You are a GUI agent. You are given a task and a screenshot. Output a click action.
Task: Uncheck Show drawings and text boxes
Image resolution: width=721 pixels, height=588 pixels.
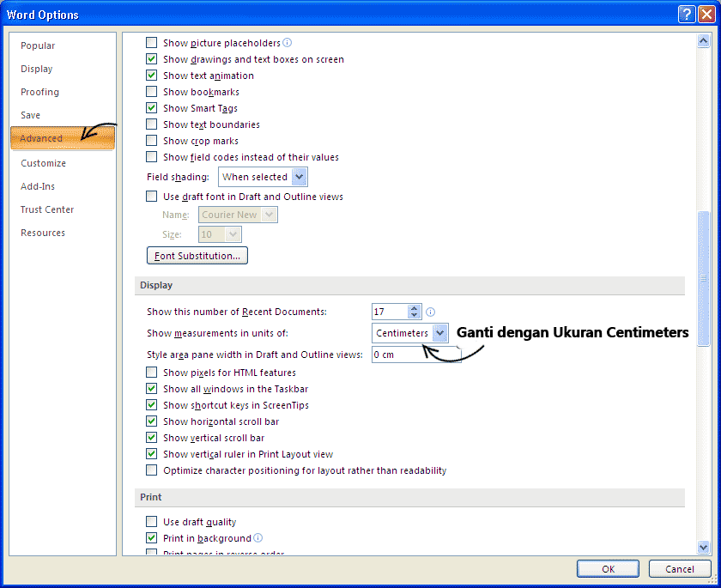coord(151,59)
